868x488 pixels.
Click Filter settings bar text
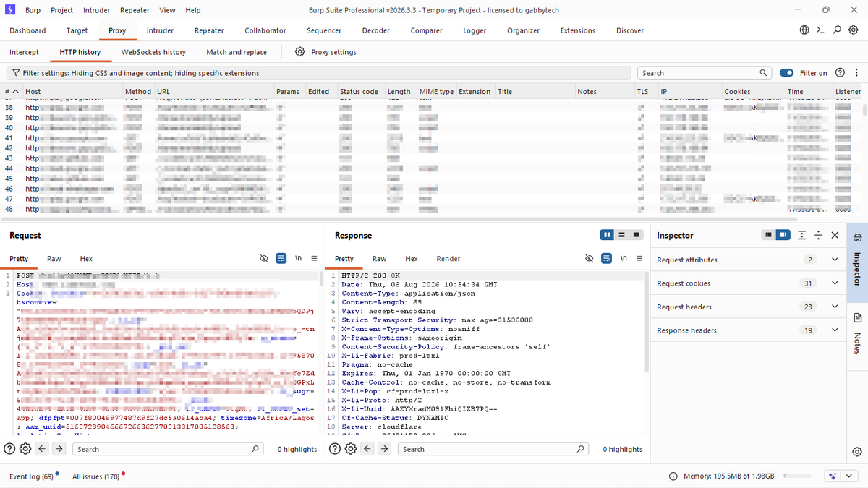tap(141, 73)
